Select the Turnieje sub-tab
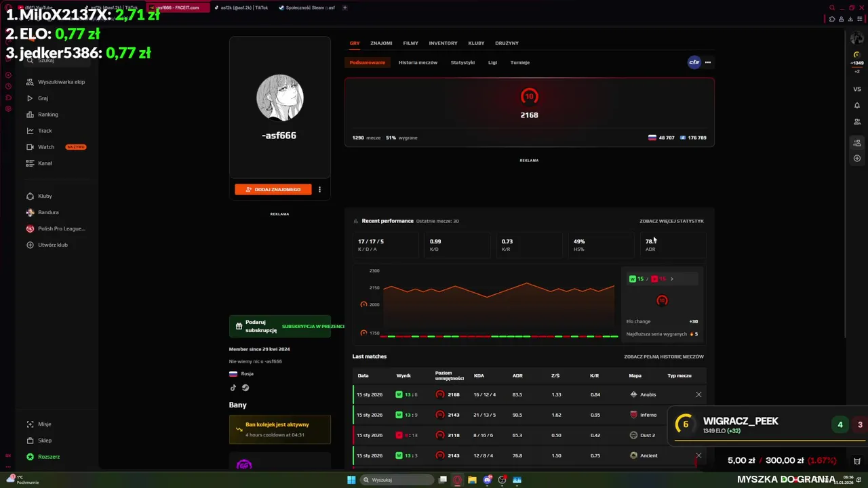Viewport: 868px width, 488px height. click(x=520, y=62)
